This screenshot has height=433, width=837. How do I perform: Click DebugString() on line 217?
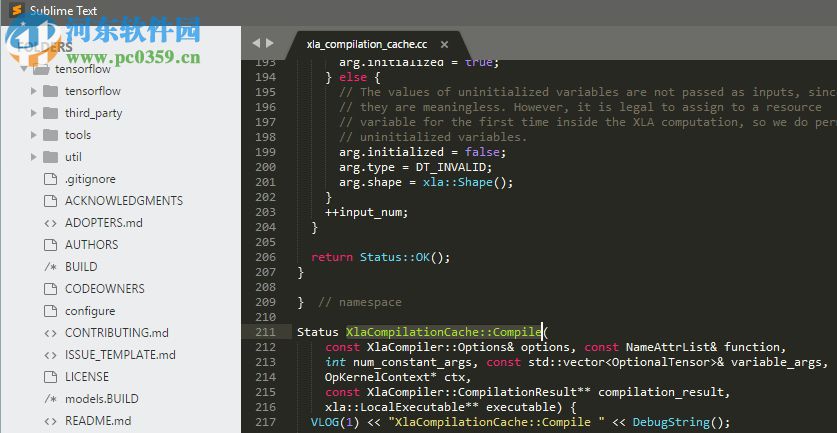tap(677, 422)
